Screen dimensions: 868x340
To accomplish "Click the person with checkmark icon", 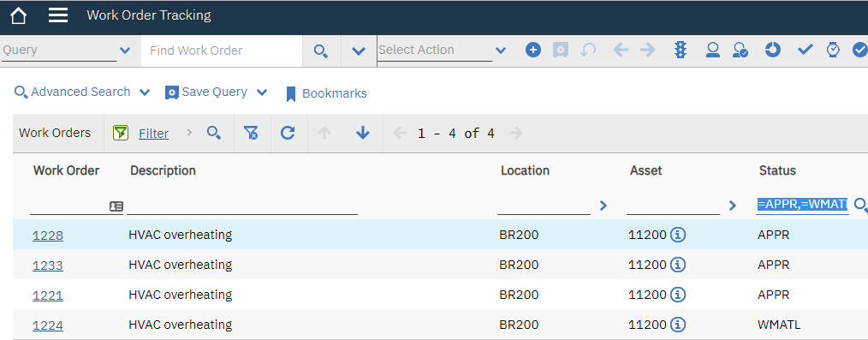I will (740, 51).
